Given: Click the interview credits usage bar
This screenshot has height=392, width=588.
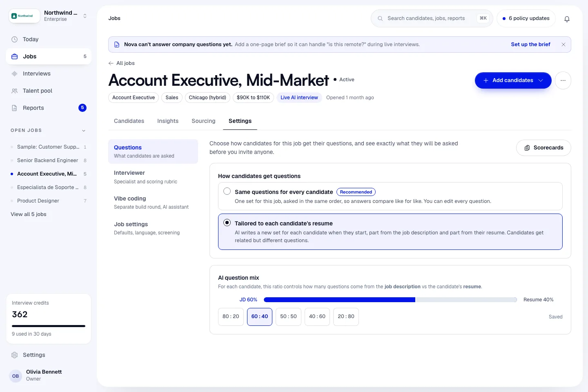Looking at the screenshot, I should pos(49,326).
